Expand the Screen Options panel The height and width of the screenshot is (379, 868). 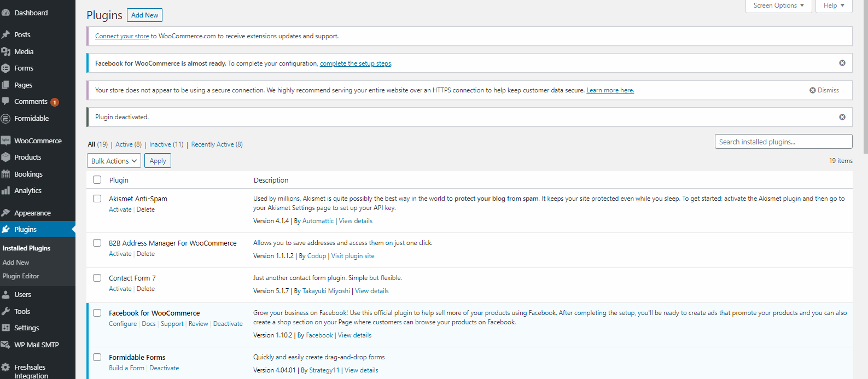[x=779, y=5]
